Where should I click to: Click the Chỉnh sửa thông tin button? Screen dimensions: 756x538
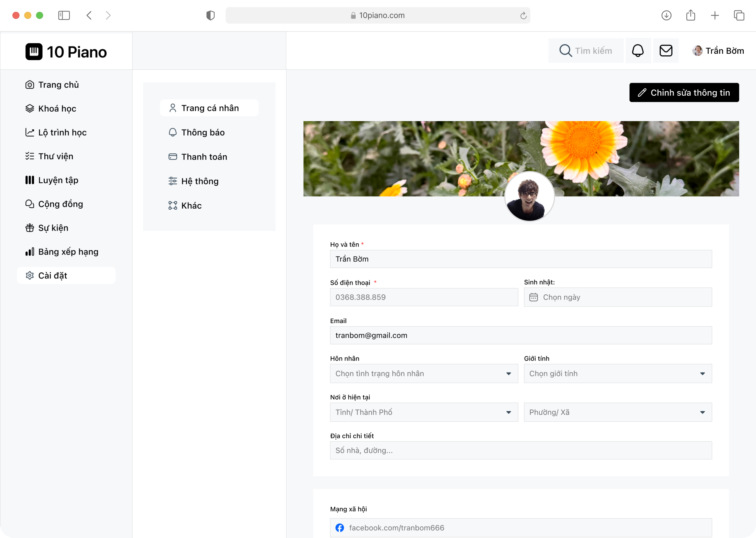[684, 92]
